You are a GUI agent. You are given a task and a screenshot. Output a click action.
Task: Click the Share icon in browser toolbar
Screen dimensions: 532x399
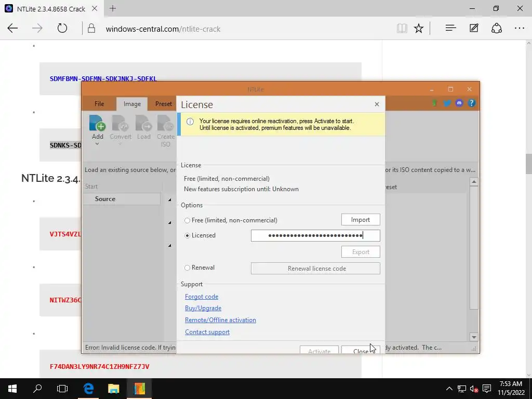click(x=496, y=28)
